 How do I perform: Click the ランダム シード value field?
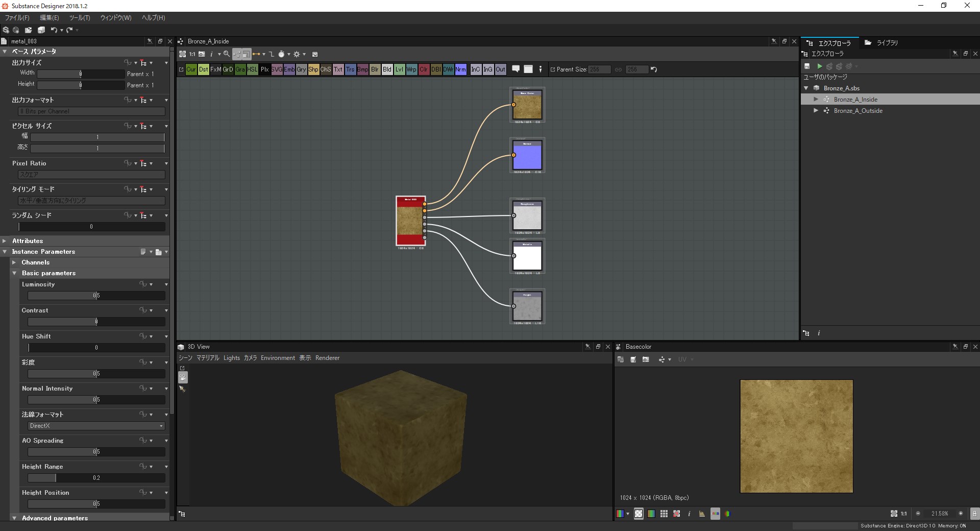pos(91,227)
